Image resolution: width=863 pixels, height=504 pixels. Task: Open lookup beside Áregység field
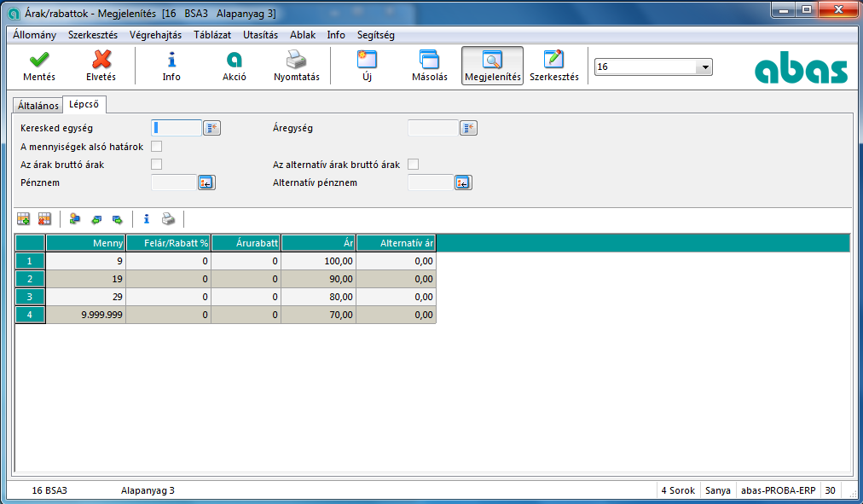[x=468, y=128]
